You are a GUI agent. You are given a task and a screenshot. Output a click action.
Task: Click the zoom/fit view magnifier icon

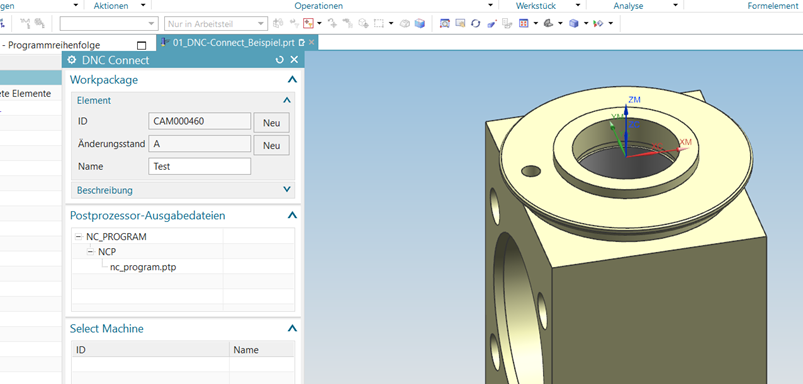(x=445, y=23)
